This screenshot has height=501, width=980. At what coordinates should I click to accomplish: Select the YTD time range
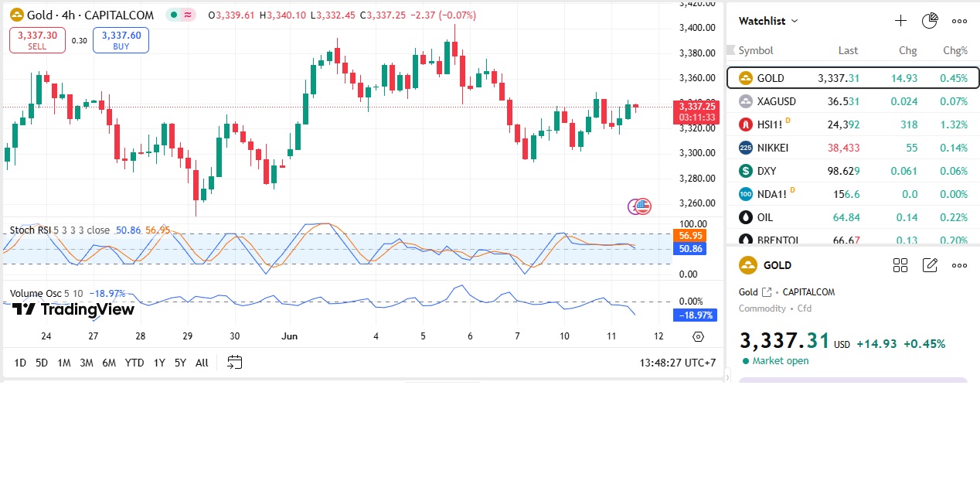point(134,363)
